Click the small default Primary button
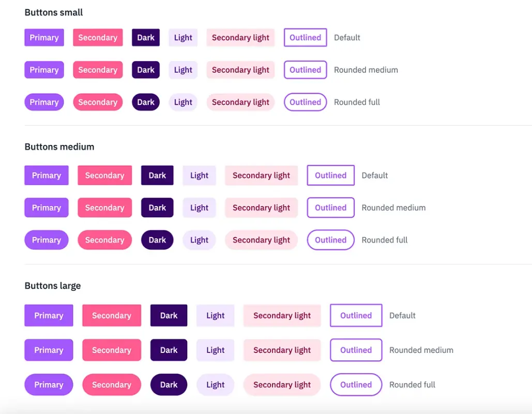The height and width of the screenshot is (414, 532). pos(44,38)
